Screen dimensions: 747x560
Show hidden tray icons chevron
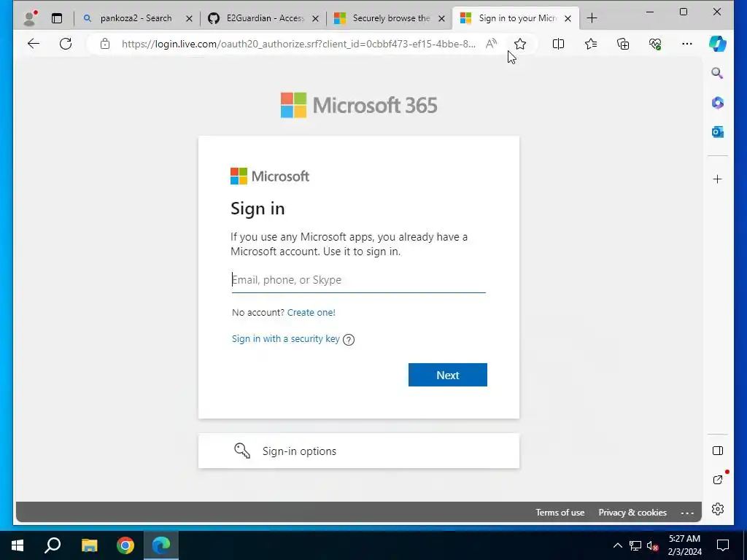(x=617, y=545)
